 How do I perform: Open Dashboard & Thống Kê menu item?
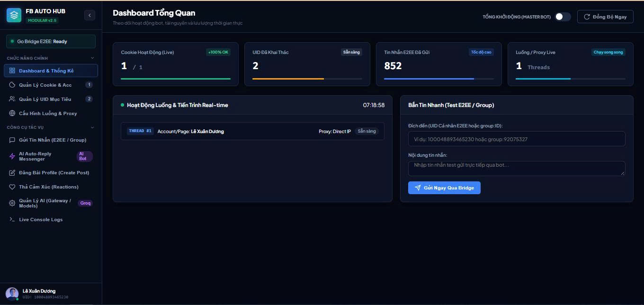click(51, 71)
